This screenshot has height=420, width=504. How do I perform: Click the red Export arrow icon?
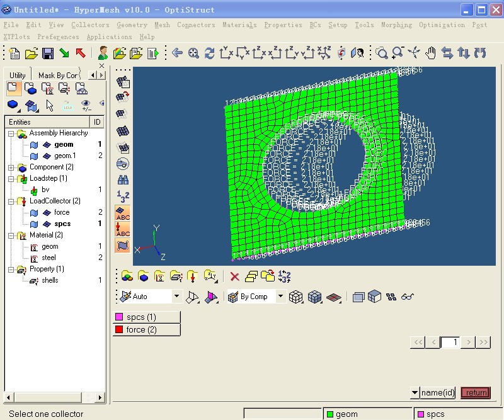[81, 53]
